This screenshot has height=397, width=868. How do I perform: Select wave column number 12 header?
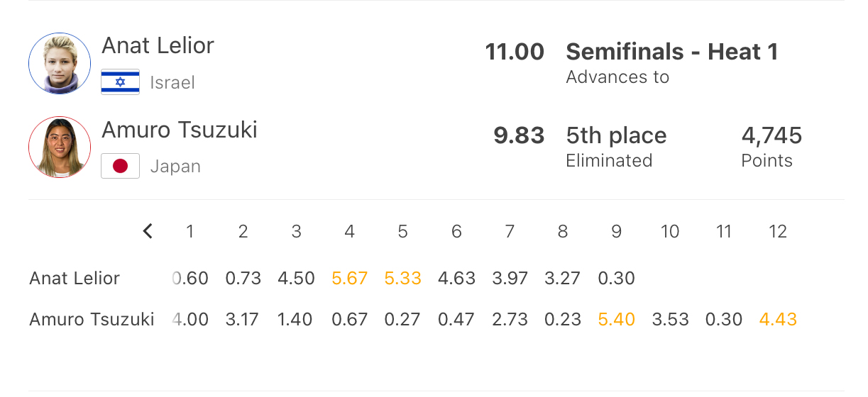pyautogui.click(x=778, y=231)
